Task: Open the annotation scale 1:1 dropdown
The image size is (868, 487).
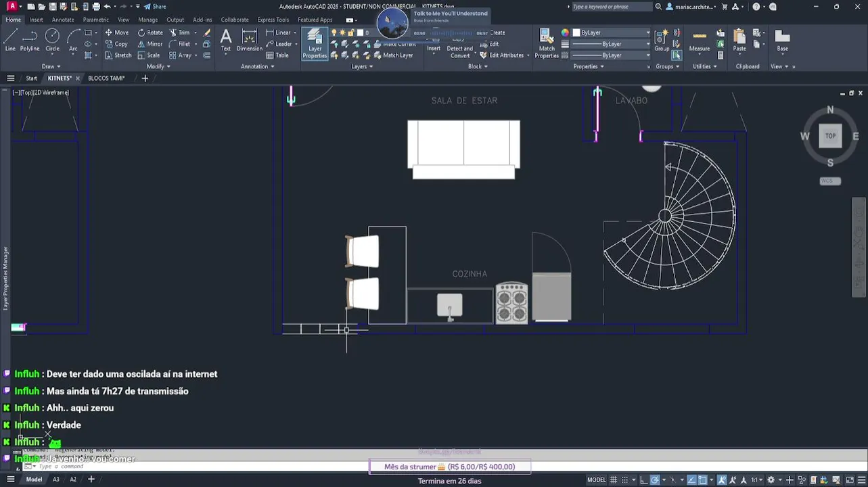Action: [757, 480]
